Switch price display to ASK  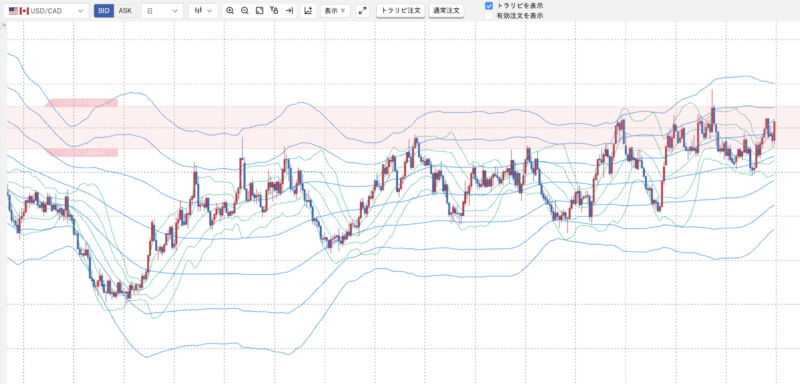[x=125, y=11]
